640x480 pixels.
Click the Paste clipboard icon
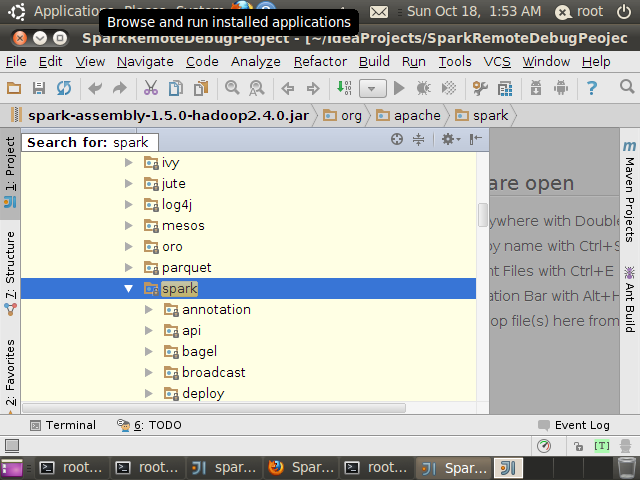coord(201,88)
